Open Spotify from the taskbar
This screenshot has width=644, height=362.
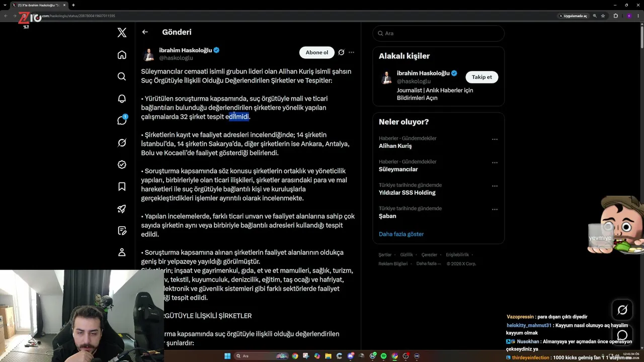[x=384, y=356]
